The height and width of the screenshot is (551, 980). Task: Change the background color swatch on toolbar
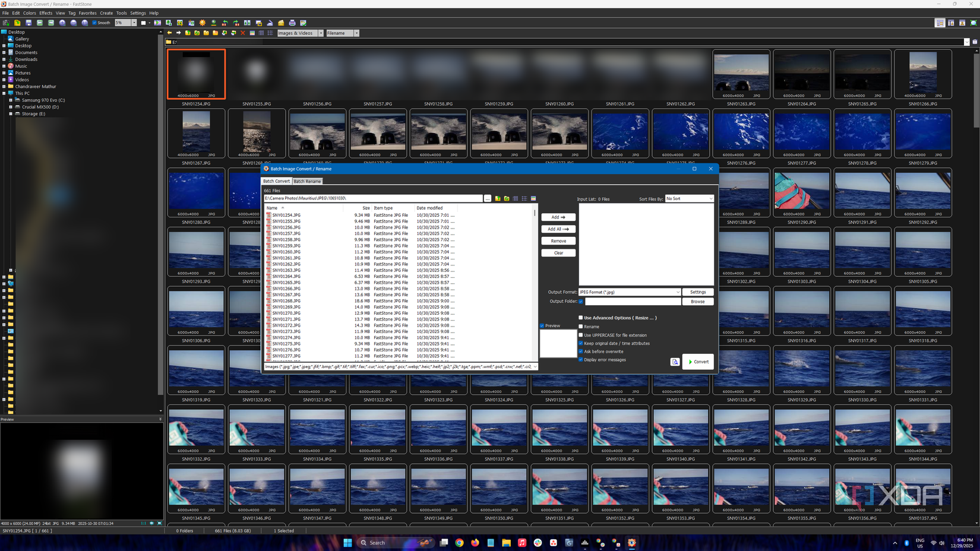pyautogui.click(x=143, y=23)
